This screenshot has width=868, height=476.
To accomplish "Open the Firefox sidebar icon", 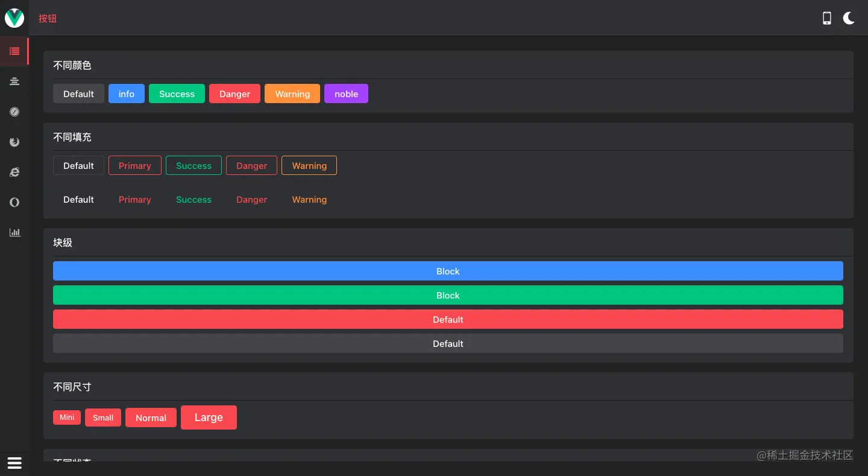I will [14, 142].
